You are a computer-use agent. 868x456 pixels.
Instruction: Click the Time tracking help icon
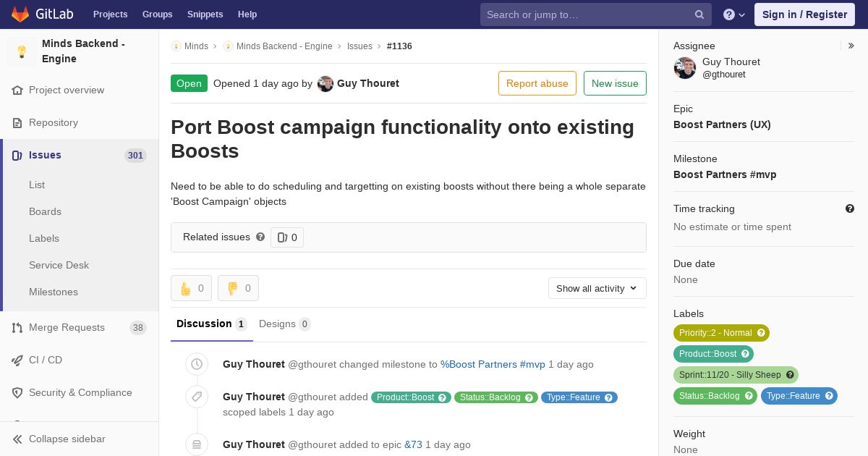tap(850, 208)
